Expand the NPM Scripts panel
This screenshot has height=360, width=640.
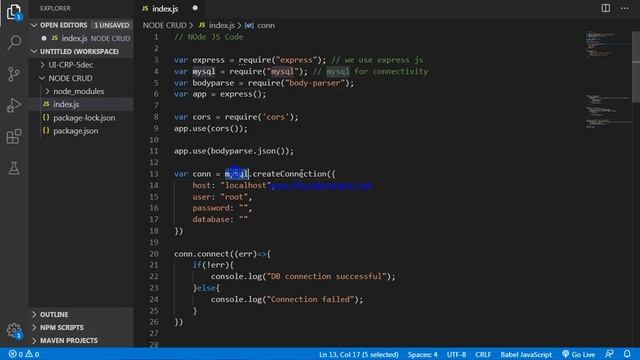(82, 327)
